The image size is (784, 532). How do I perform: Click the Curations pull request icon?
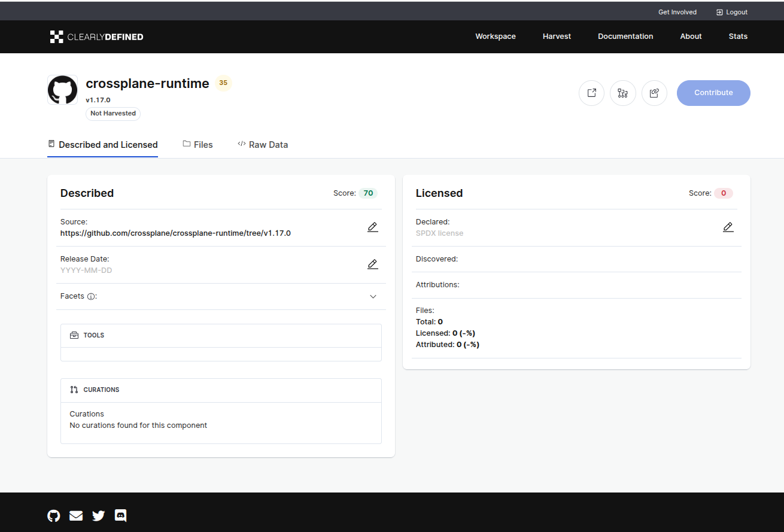74,390
